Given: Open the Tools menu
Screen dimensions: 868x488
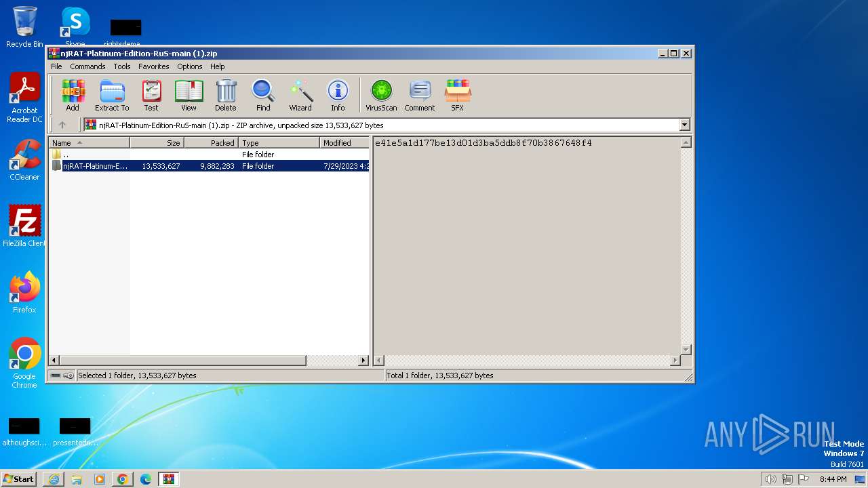Looking at the screenshot, I should point(122,66).
